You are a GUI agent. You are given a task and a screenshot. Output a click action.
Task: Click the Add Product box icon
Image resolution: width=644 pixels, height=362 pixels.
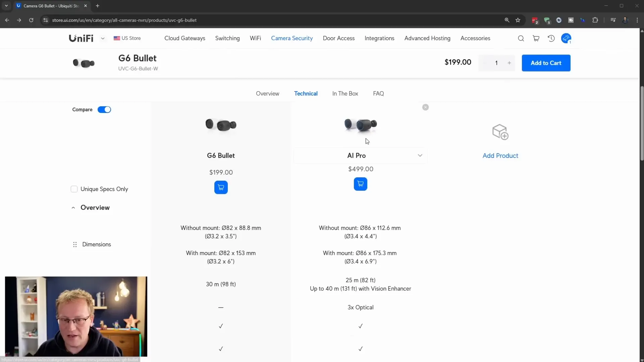500,132
